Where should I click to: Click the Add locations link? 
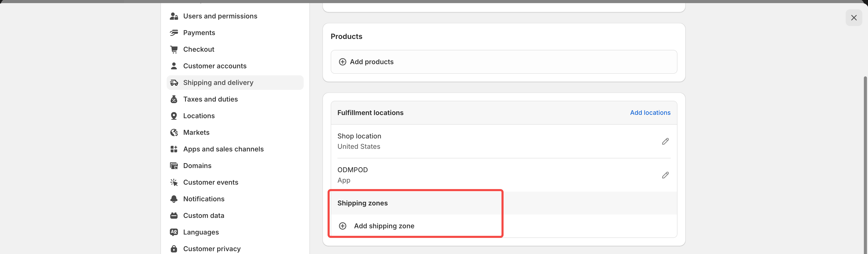click(650, 113)
